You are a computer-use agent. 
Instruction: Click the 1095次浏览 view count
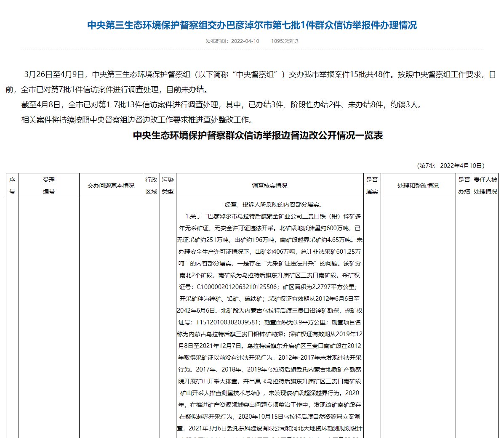[285, 41]
